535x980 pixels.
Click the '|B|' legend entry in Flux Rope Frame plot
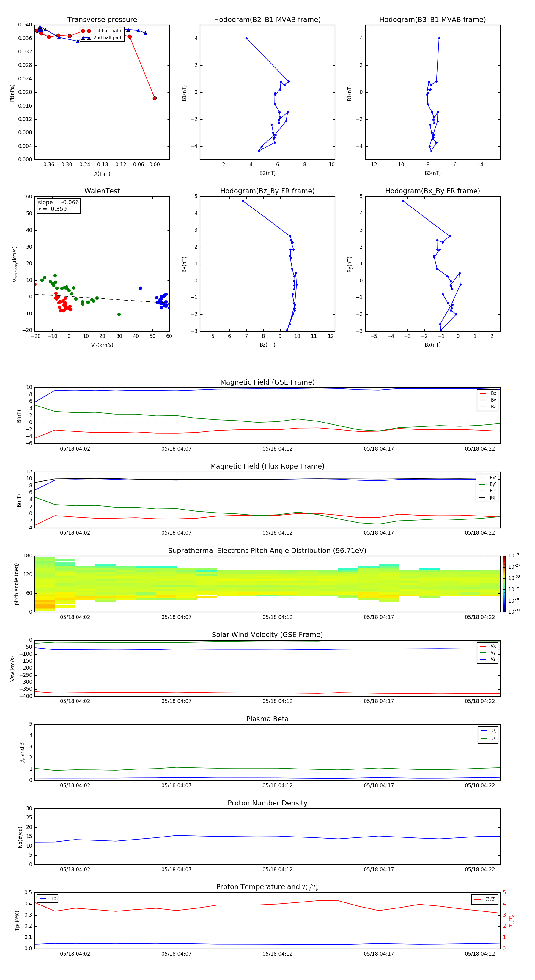point(487,498)
